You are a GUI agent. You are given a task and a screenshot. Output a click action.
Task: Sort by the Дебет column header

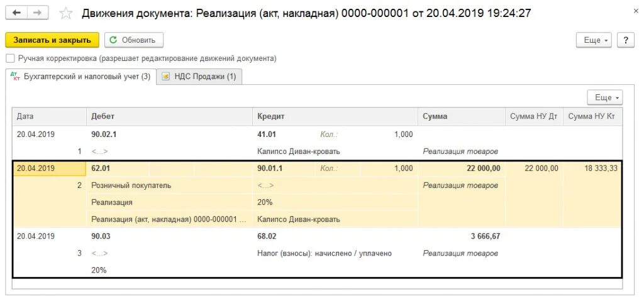(169, 116)
